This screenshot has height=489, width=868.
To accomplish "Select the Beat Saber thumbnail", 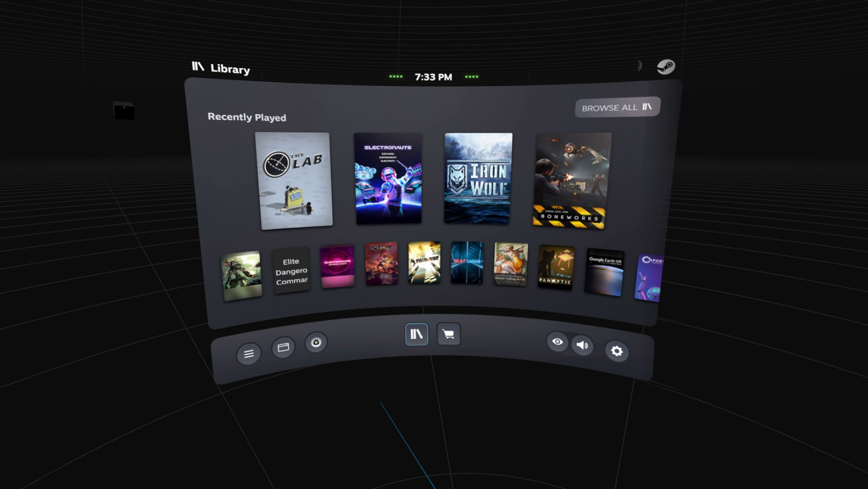I will 467,265.
